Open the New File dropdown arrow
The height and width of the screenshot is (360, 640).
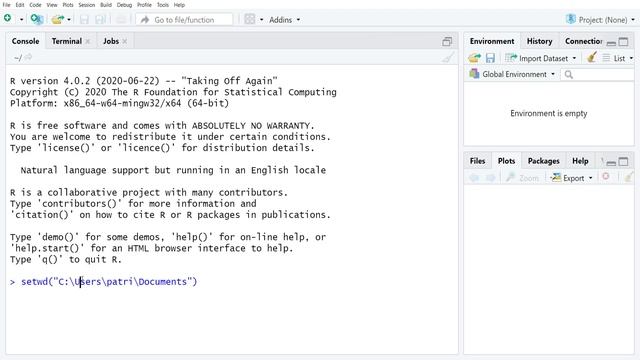[x=21, y=20]
